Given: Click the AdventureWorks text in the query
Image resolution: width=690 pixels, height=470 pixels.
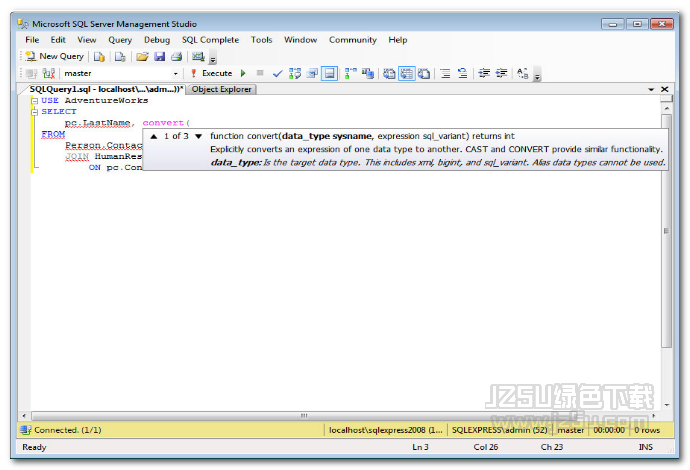Looking at the screenshot, I should [106, 100].
